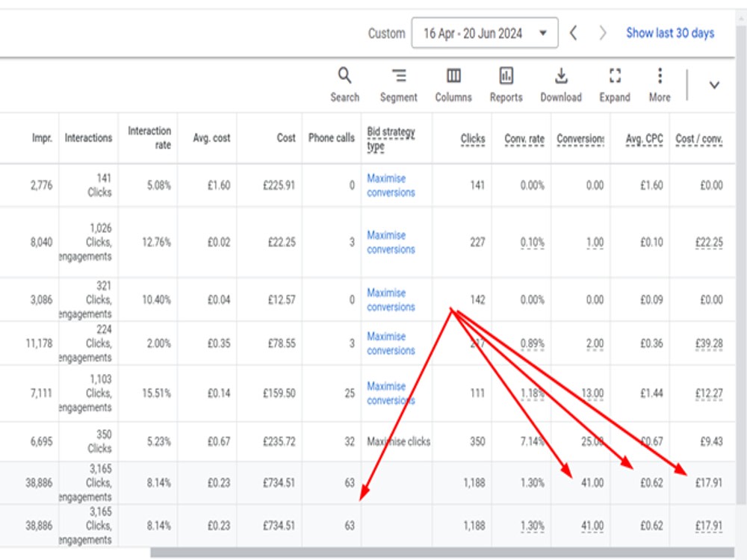Open the Segment menu icon
Screen dimensions: 747x560
click(x=399, y=75)
